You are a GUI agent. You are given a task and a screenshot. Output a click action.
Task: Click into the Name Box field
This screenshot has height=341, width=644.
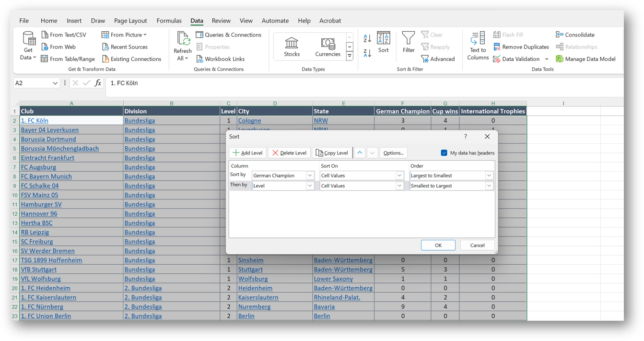click(x=32, y=83)
